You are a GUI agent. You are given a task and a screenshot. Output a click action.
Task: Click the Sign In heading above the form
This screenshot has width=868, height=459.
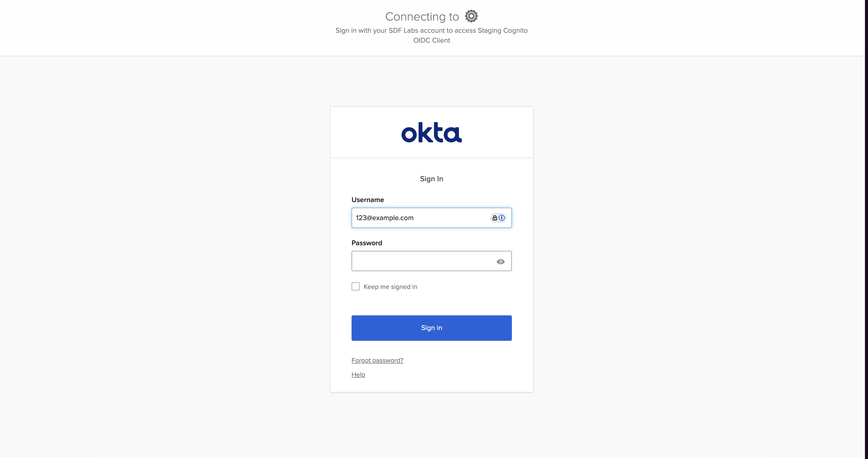coord(431,179)
